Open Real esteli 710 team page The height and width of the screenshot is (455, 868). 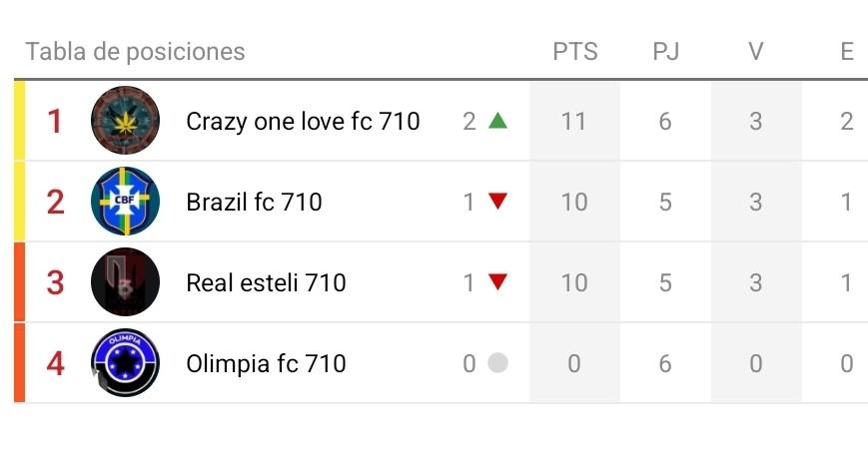click(266, 283)
